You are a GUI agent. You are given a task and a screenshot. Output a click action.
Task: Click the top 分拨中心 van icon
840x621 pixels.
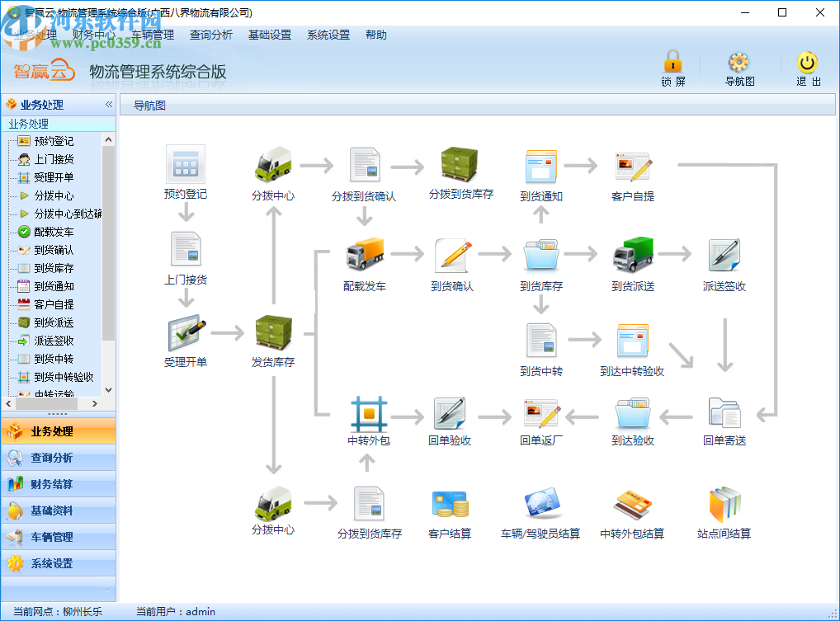(x=273, y=164)
